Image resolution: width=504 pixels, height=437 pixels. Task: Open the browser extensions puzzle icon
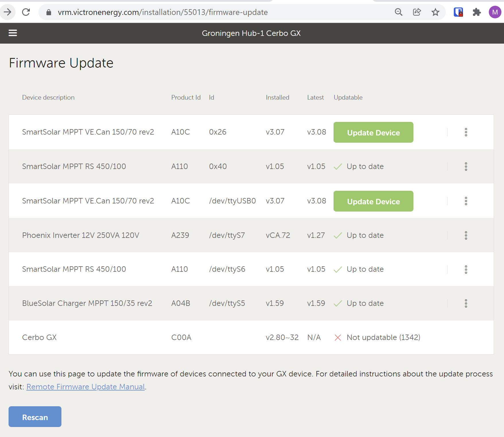click(x=476, y=12)
